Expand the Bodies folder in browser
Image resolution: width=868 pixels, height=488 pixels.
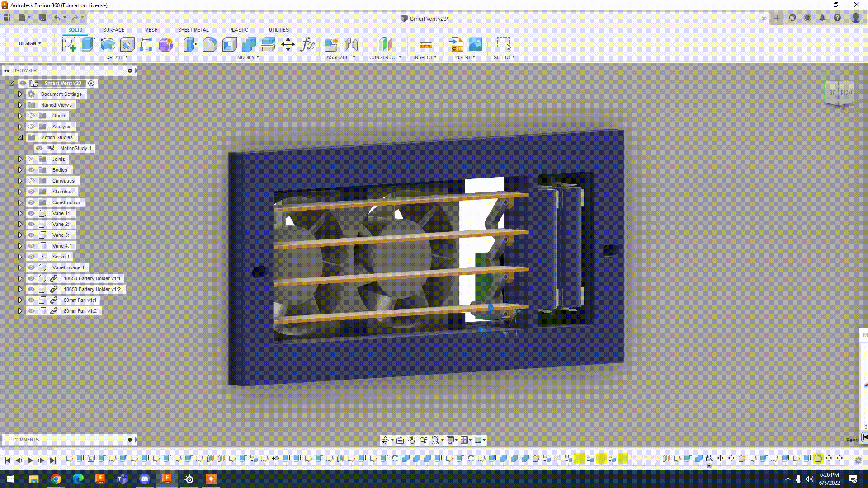tap(20, 169)
